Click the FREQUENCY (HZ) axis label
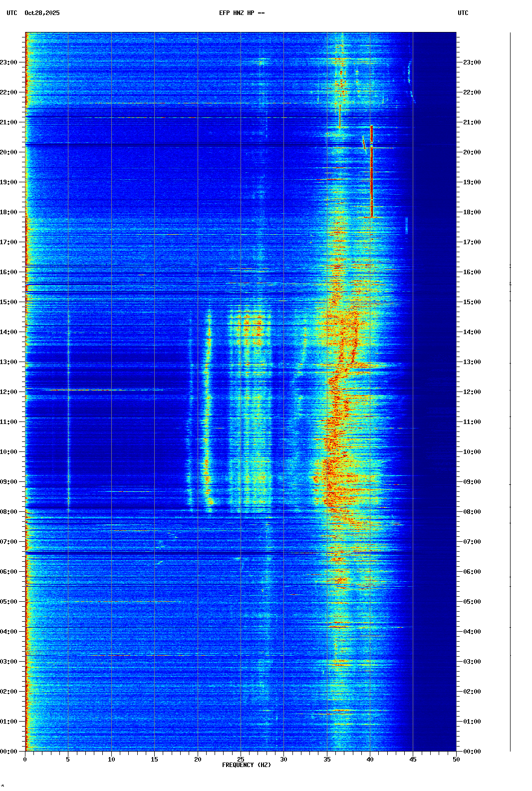 (x=246, y=765)
